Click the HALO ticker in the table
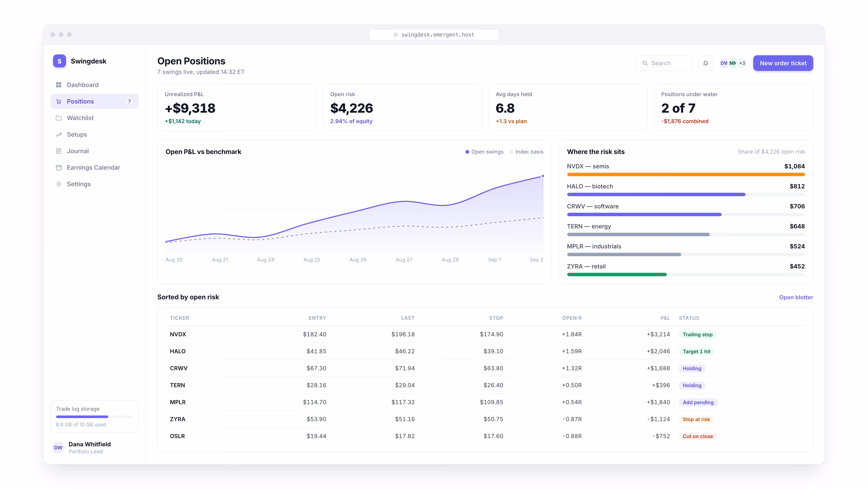This screenshot has height=489, width=868. click(x=178, y=351)
